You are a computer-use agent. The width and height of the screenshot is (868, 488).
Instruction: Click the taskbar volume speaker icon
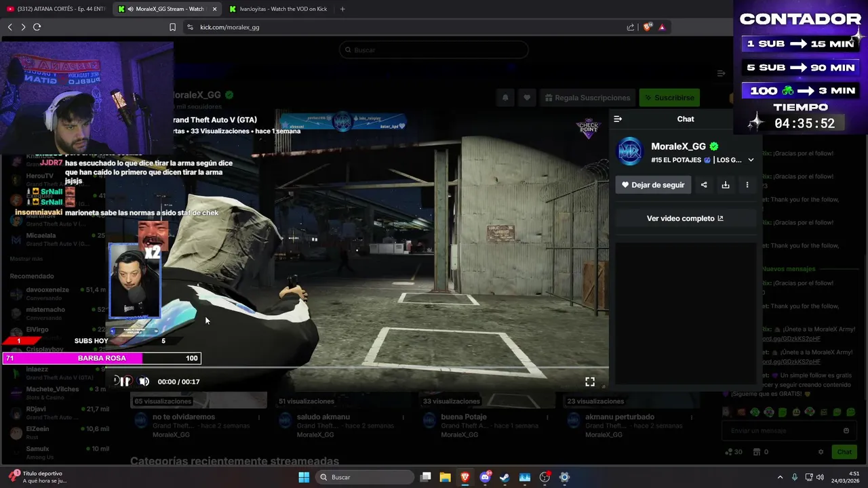(x=820, y=477)
